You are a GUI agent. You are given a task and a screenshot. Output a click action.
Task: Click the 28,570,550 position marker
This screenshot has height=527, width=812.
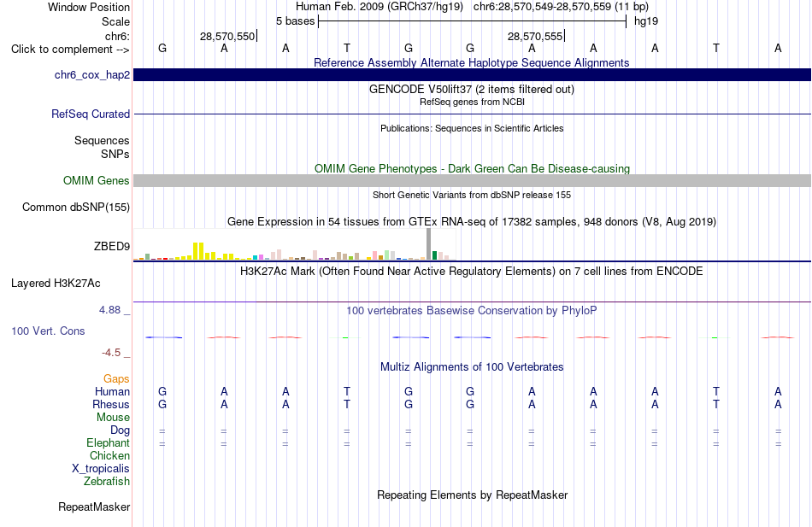pyautogui.click(x=227, y=36)
